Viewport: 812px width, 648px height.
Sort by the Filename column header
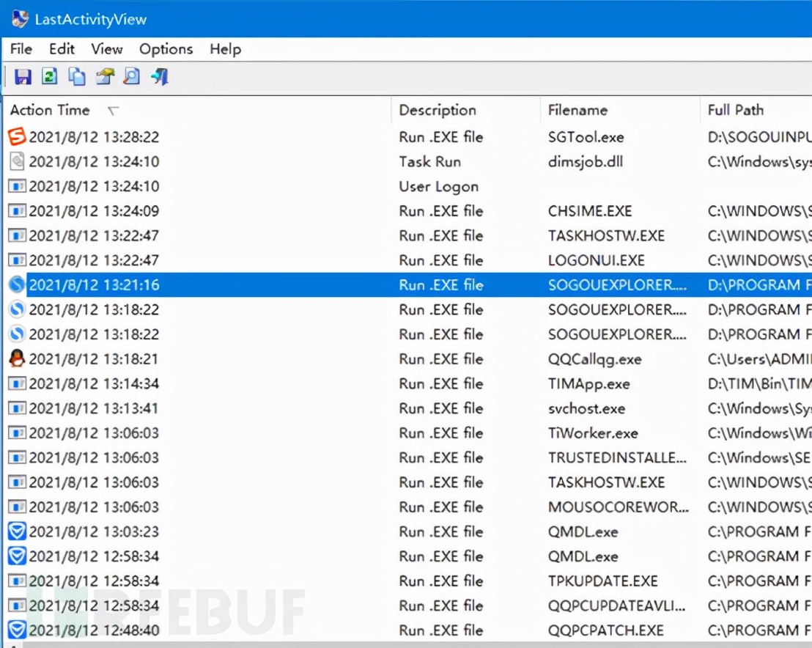pos(577,111)
